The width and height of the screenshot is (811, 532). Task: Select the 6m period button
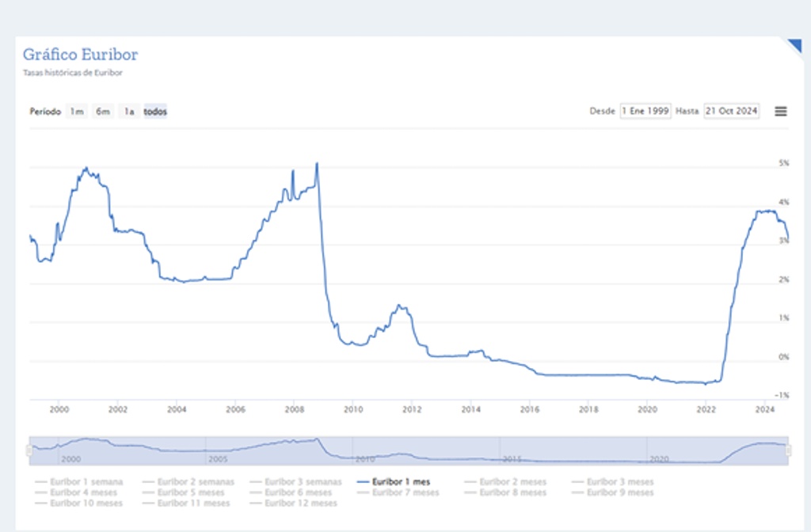coord(102,112)
